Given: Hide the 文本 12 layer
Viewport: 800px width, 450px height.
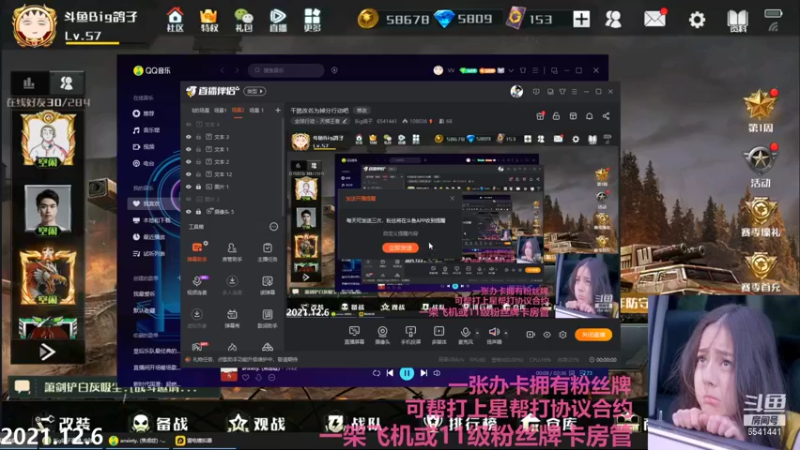Looking at the screenshot, I should click(189, 174).
